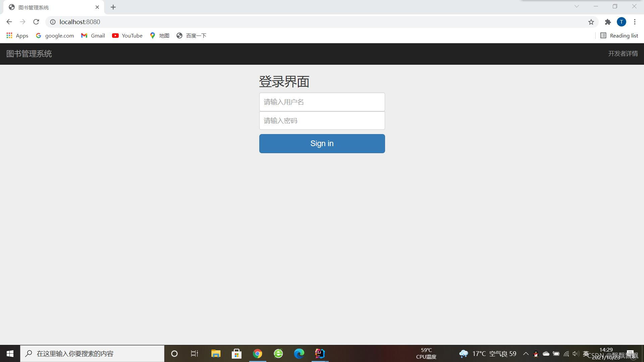Open Reading list panel
Screen dimensions: 644x362
pos(619,36)
